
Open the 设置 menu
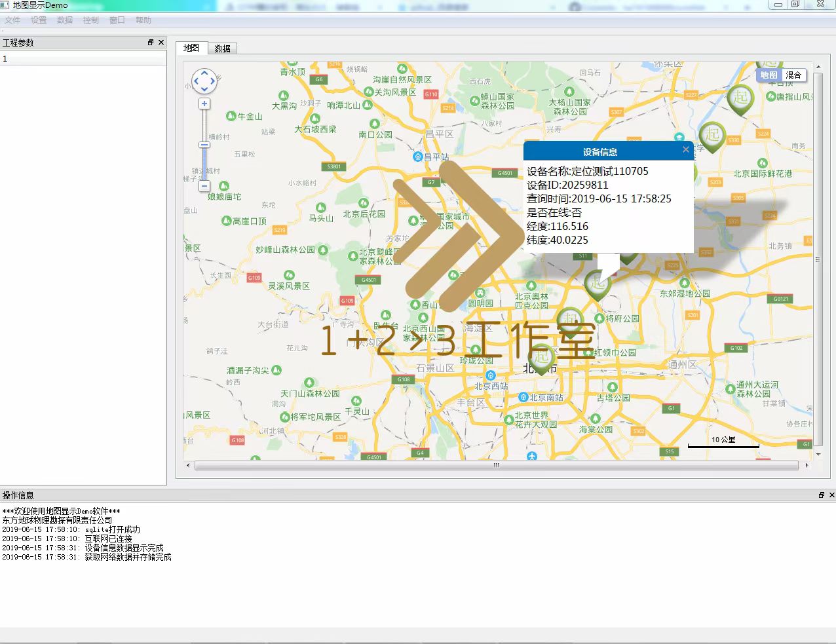click(39, 20)
